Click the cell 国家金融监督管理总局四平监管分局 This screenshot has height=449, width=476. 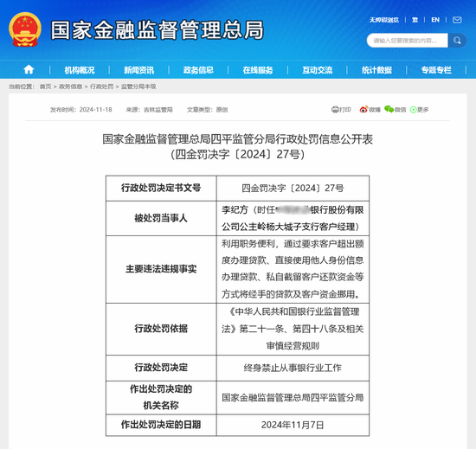[x=293, y=397]
